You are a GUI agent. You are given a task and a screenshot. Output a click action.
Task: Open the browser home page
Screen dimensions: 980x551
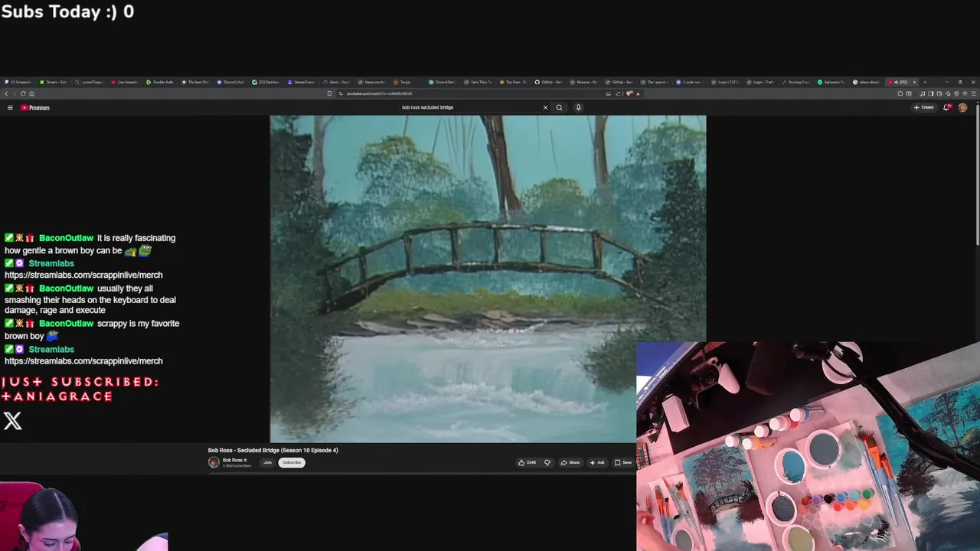coord(31,93)
